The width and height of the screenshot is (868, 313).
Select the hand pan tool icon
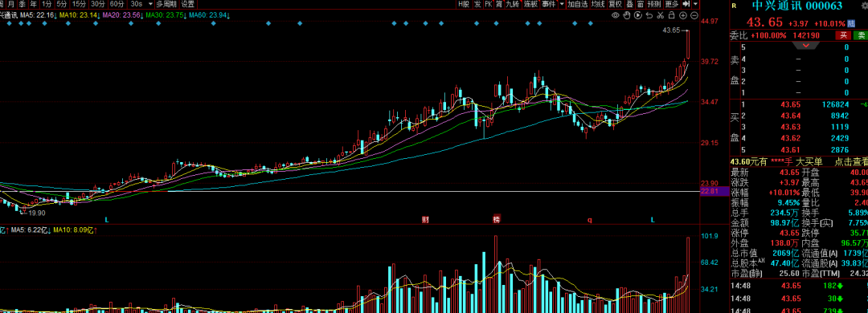click(627, 15)
